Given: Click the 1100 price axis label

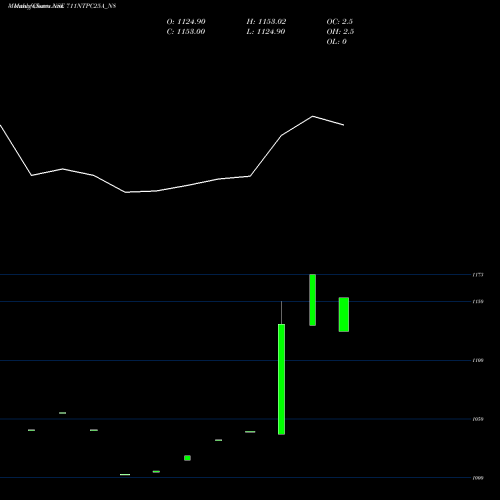Looking at the screenshot, I should coord(478,360).
